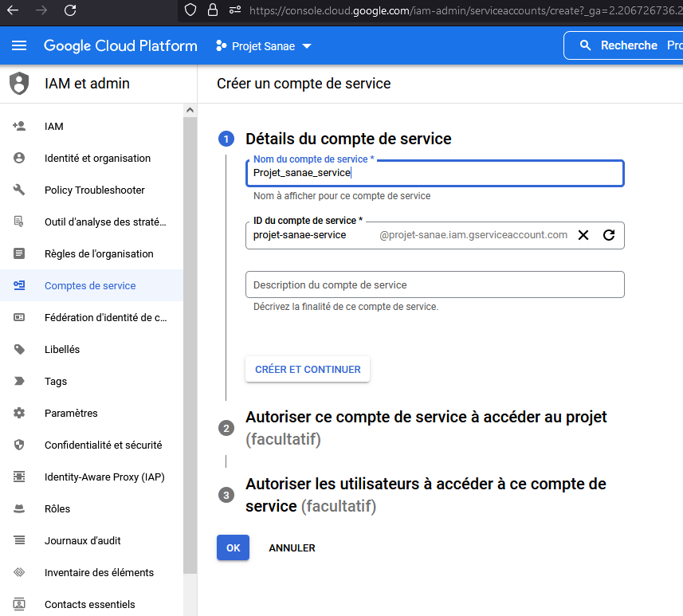The width and height of the screenshot is (683, 616).
Task: Click the IAM et admin shield icon
Action: (18, 83)
